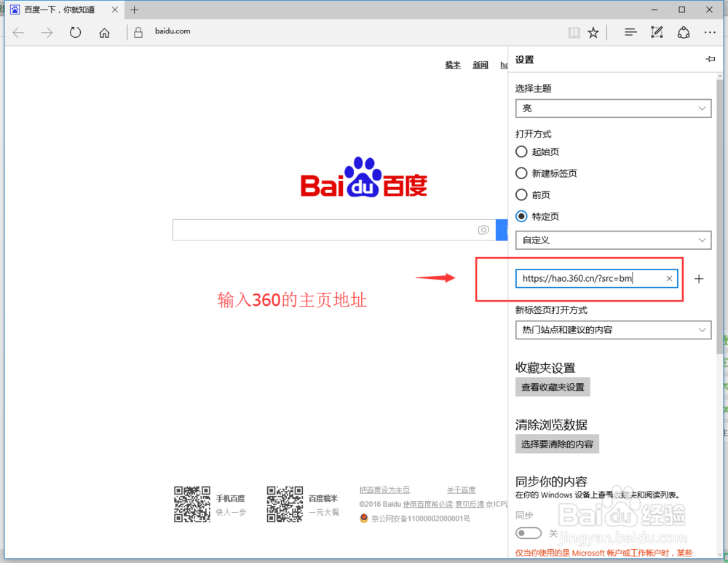Click the 查看收藏夹设置 button

pyautogui.click(x=553, y=387)
